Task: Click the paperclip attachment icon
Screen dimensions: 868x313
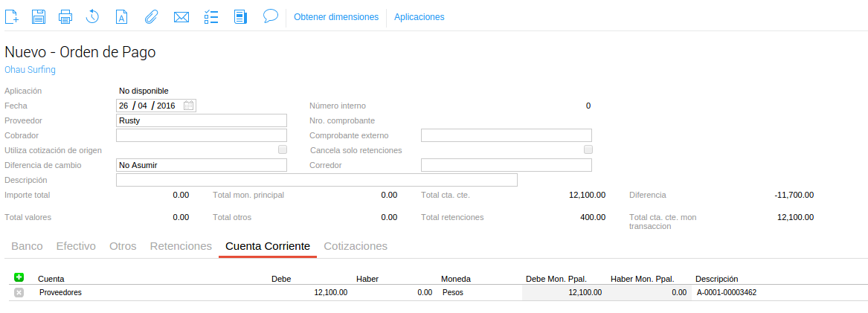Action: pos(151,16)
